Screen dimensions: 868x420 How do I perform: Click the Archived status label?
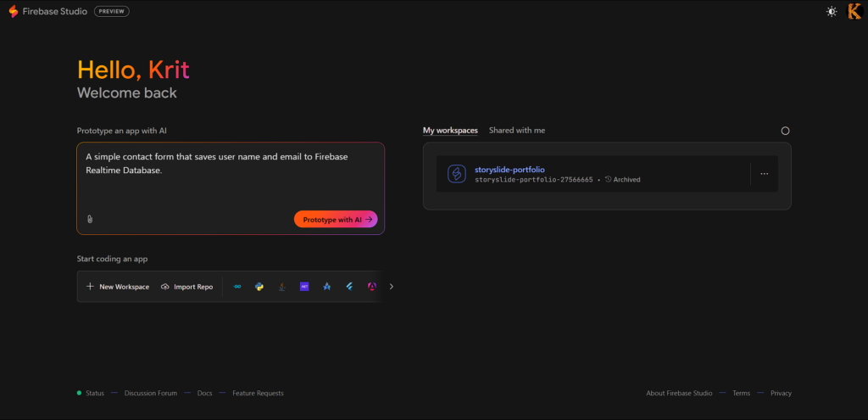623,180
